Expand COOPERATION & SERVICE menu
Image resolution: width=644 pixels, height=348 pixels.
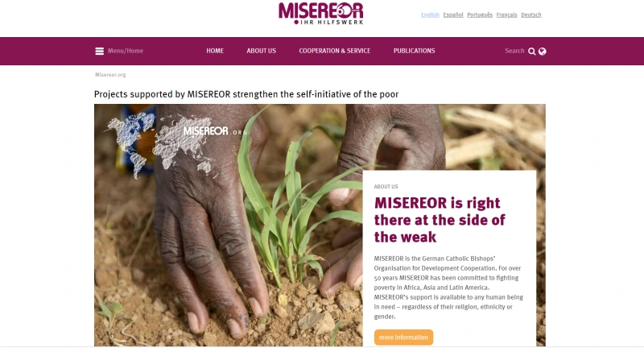point(335,51)
